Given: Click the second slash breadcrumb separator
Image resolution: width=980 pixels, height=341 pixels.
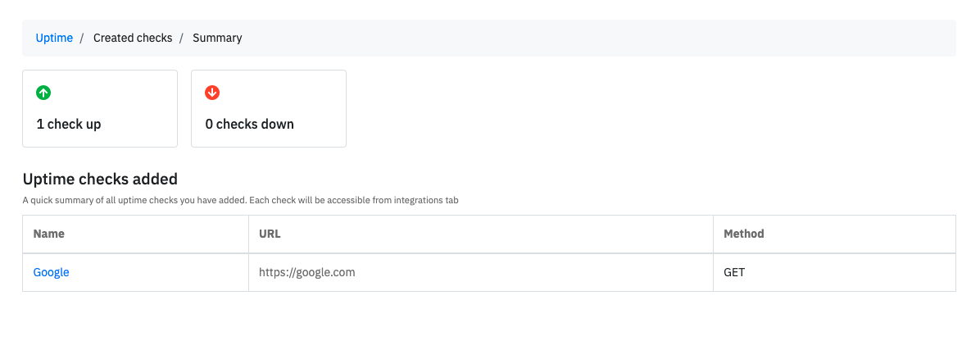Looking at the screenshot, I should pos(181,39).
